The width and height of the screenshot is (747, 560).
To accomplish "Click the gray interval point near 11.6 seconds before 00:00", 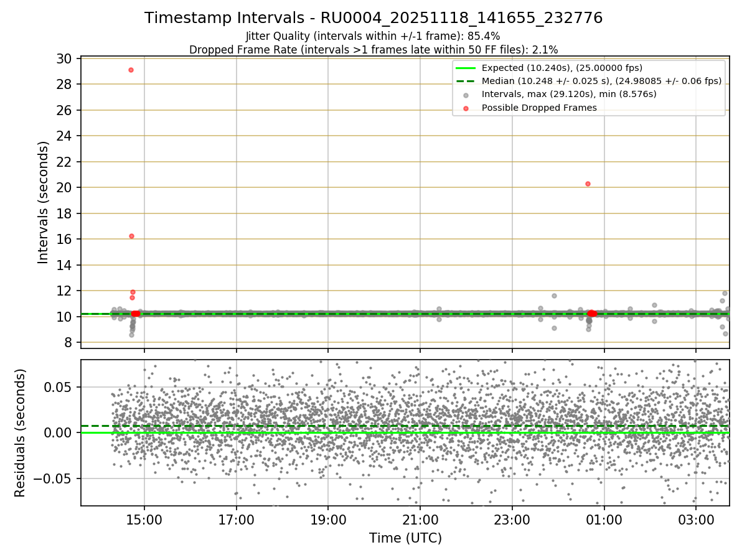I will tap(554, 296).
